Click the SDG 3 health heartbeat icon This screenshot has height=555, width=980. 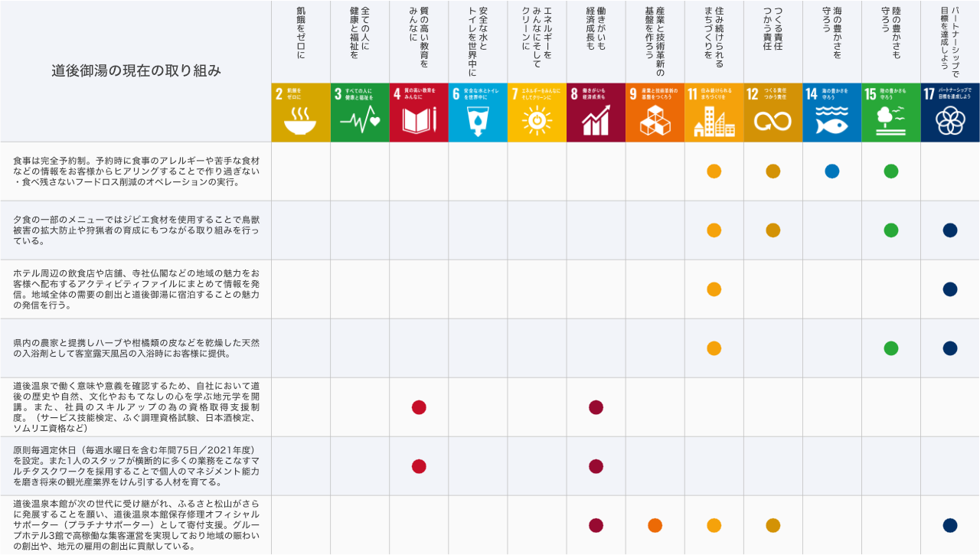click(x=360, y=113)
